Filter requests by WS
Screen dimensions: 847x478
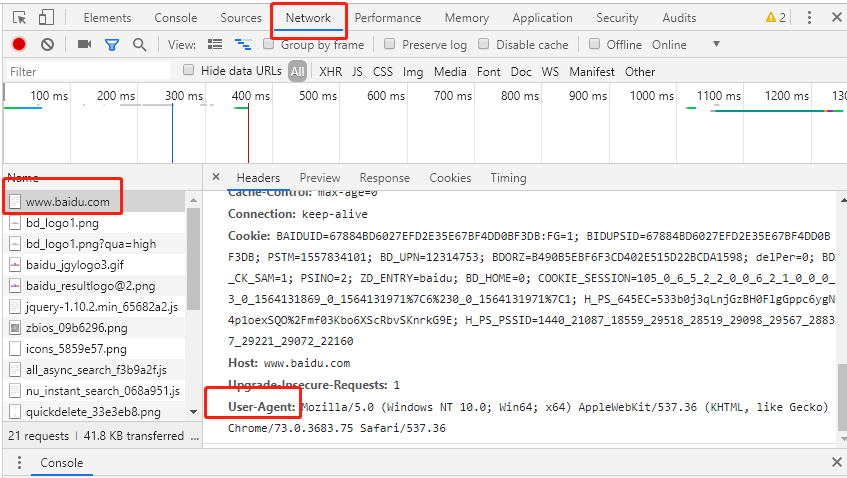[550, 71]
